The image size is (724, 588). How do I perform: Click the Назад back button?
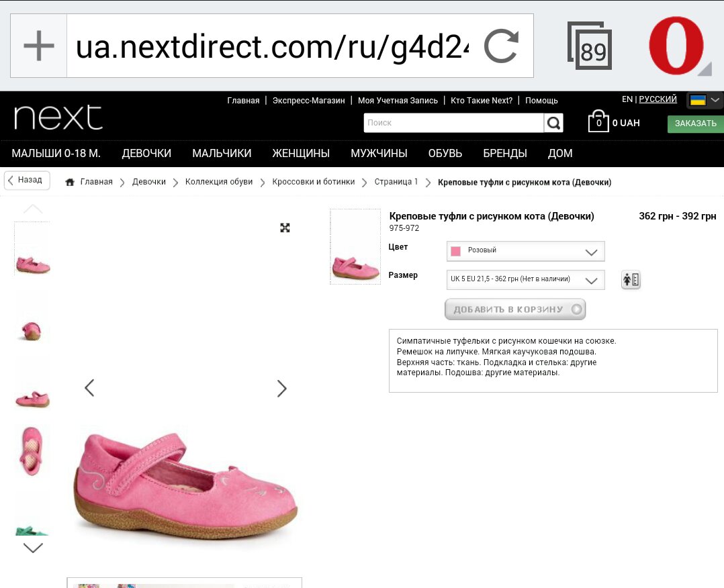tap(27, 180)
